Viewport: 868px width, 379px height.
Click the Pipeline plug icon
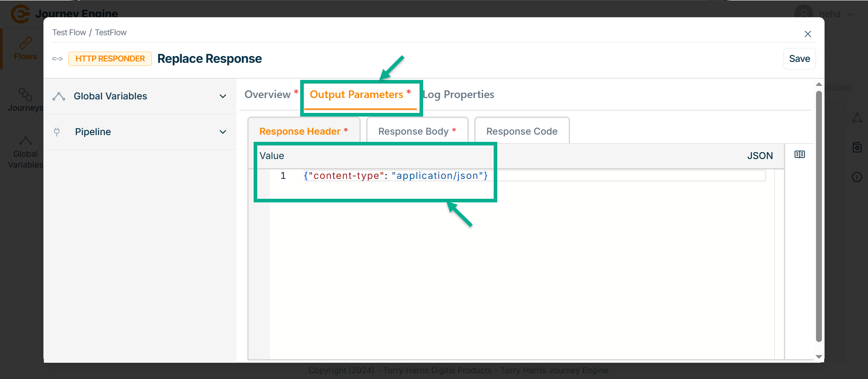tap(57, 132)
